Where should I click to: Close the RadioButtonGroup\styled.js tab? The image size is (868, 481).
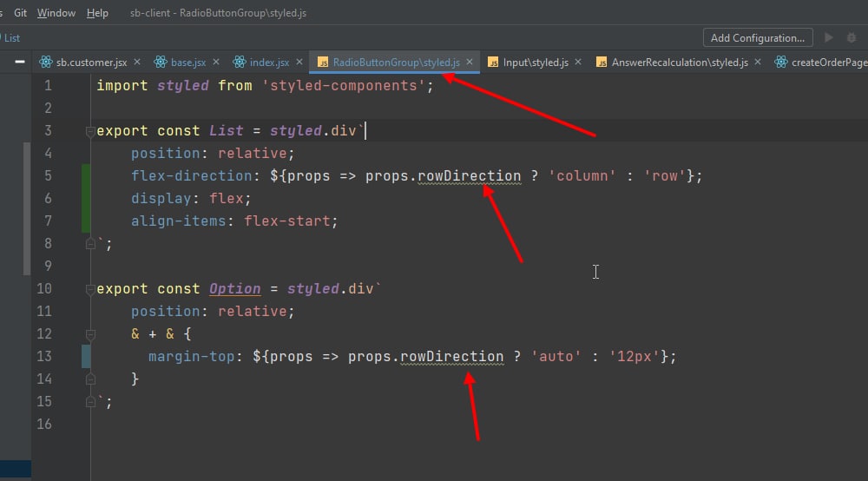click(x=470, y=62)
